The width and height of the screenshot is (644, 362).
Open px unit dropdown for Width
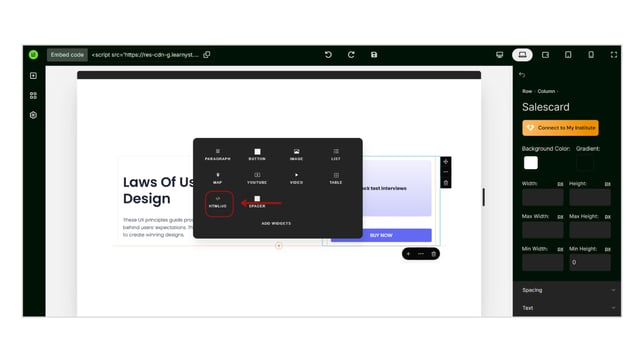tap(560, 184)
